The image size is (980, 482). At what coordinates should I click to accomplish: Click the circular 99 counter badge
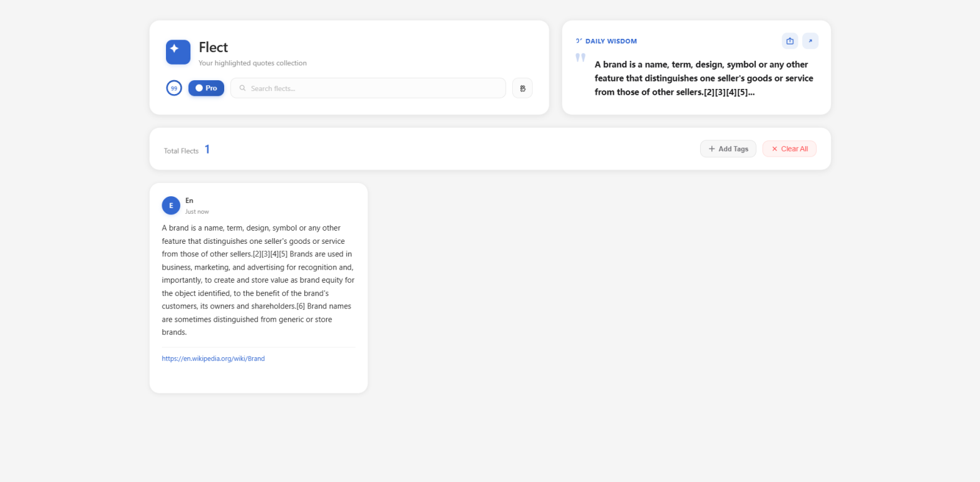click(x=174, y=88)
